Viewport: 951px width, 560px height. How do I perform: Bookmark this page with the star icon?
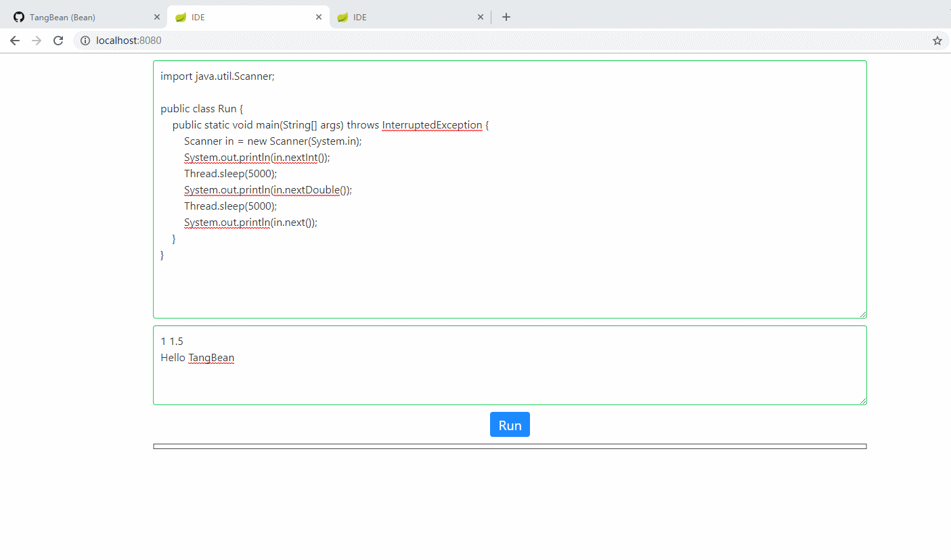(937, 40)
